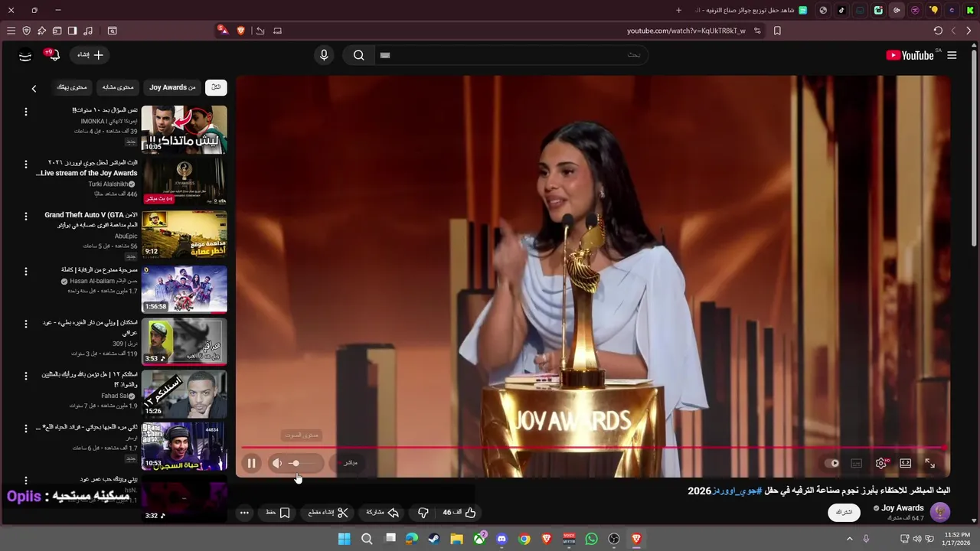Open the Joy Awards channel avatar

[939, 512]
